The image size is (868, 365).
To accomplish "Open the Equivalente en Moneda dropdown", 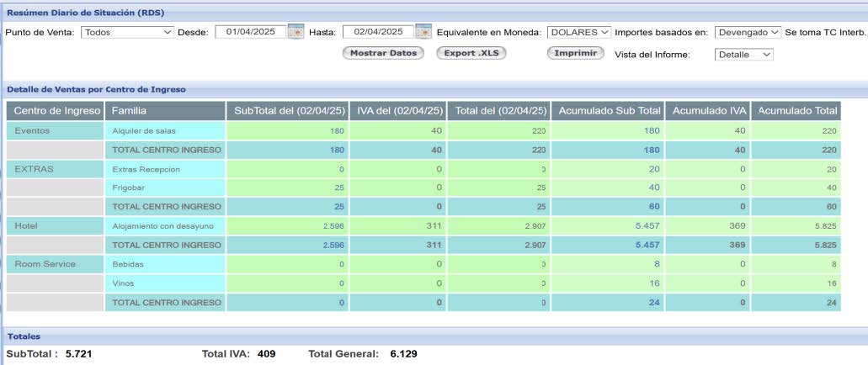I will tap(578, 32).
